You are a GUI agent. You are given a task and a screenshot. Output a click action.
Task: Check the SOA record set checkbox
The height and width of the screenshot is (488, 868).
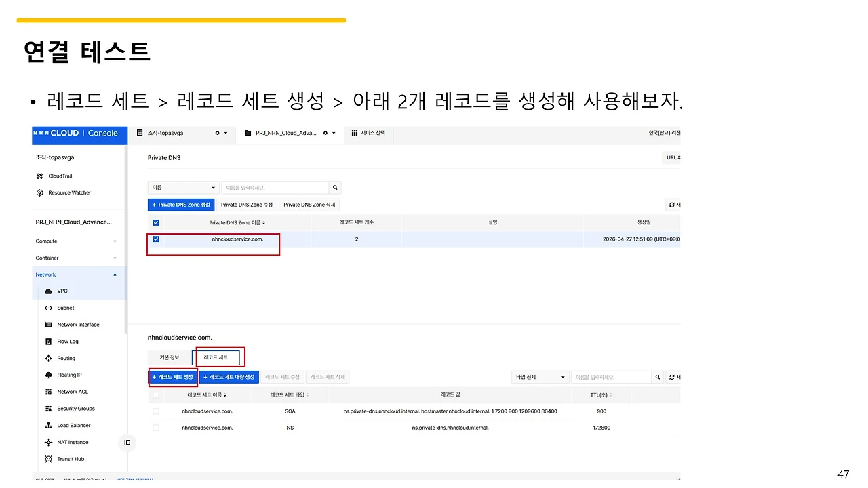156,411
